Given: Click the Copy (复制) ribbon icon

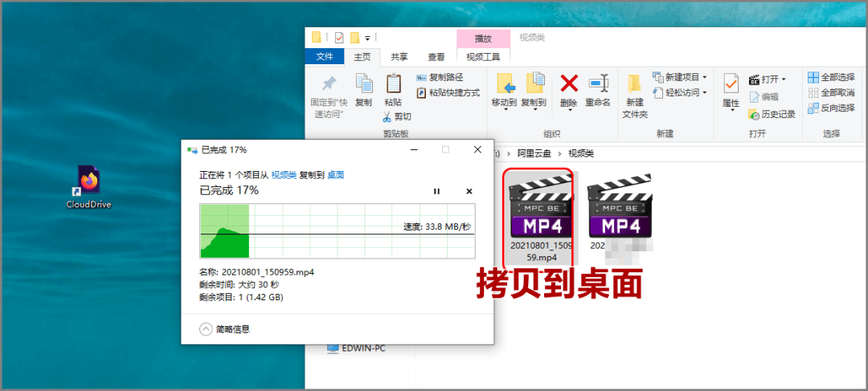Looking at the screenshot, I should coord(364,84).
